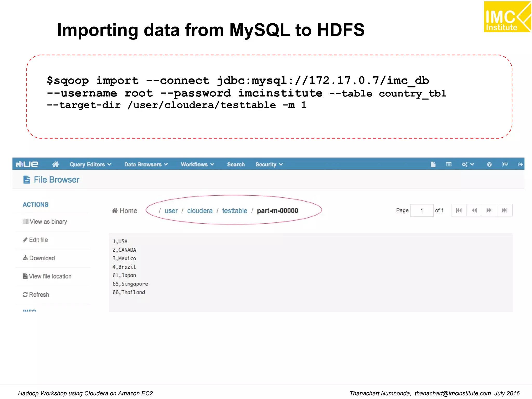This screenshot has height=399, width=532.
Task: Open the help question mark icon
Action: coord(489,164)
